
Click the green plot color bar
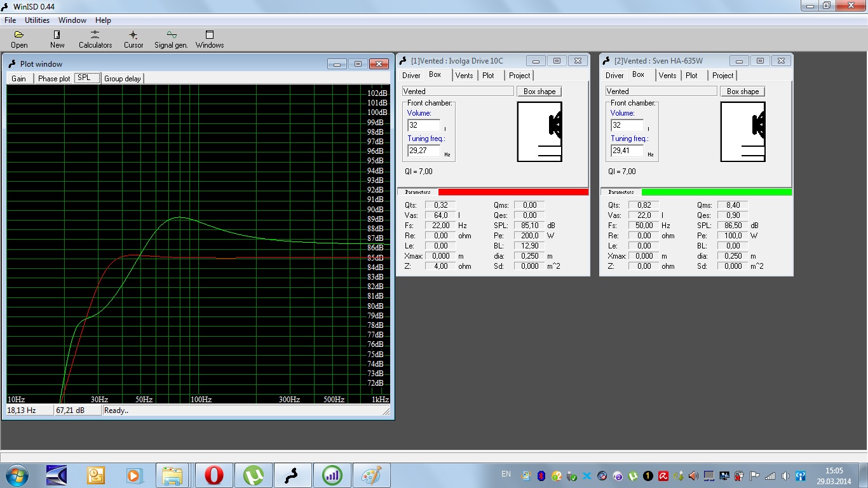click(717, 192)
